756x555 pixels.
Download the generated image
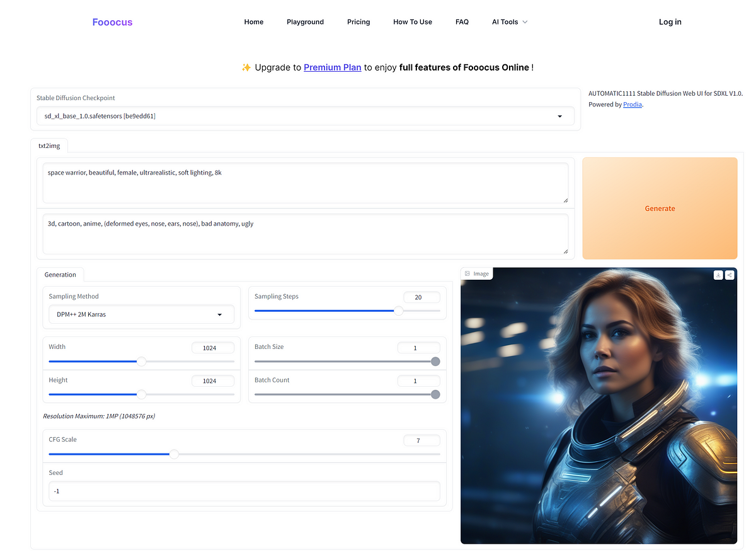click(x=718, y=275)
